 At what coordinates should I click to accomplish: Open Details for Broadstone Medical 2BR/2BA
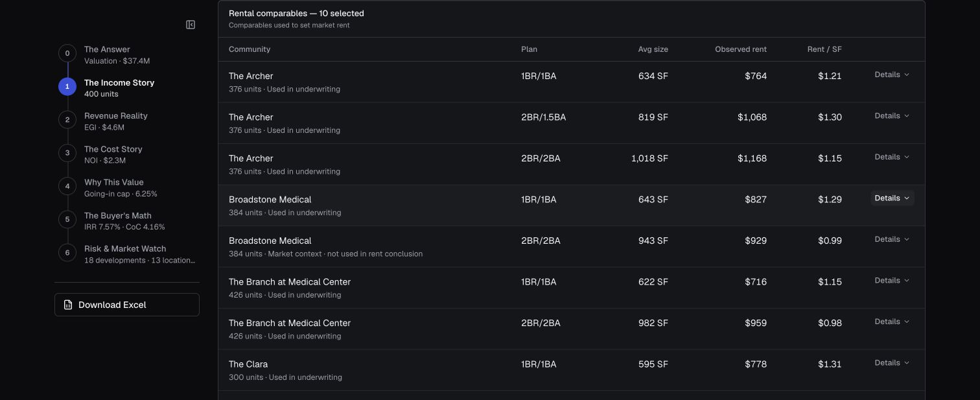892,239
